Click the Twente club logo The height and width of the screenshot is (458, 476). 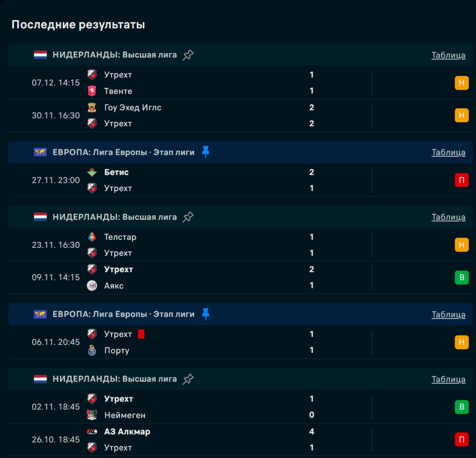coord(92,91)
